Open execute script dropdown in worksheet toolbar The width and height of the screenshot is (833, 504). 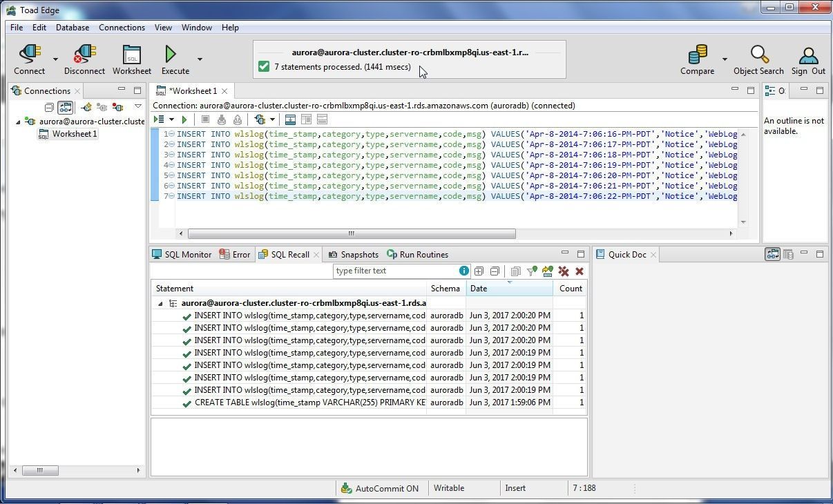click(171, 119)
